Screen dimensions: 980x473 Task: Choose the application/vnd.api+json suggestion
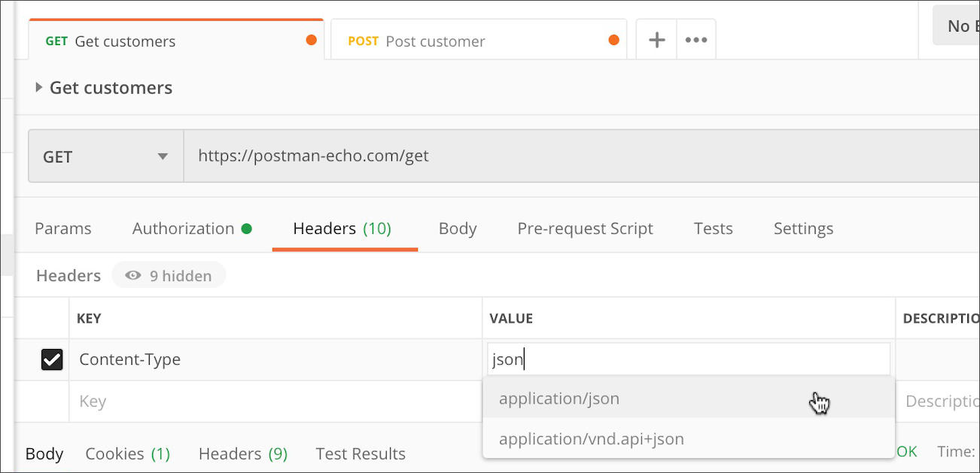592,438
